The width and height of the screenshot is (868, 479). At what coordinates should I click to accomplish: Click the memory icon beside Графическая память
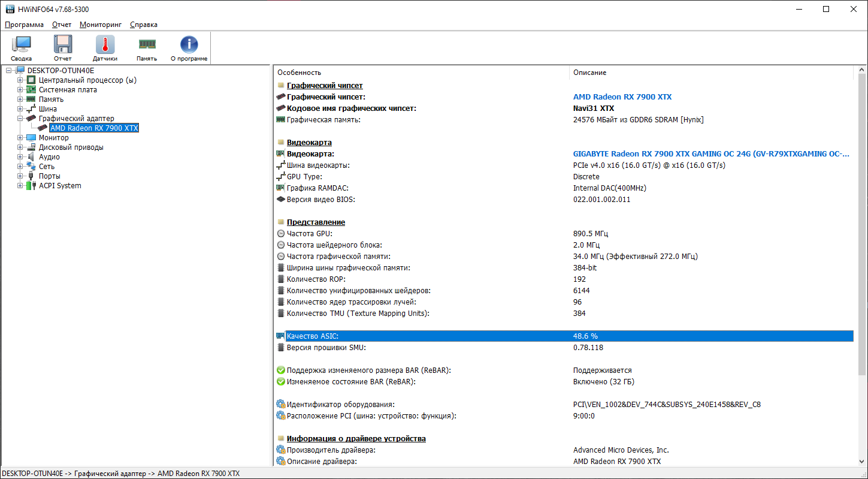point(281,120)
